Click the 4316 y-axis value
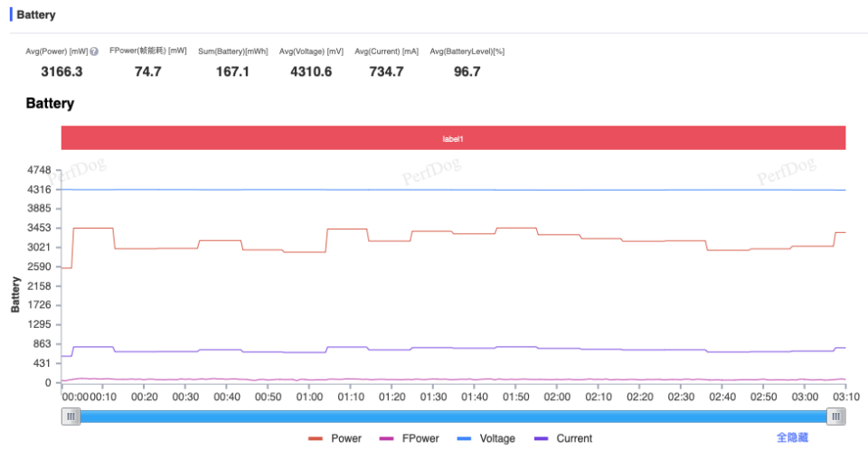Image resolution: width=868 pixels, height=459 pixels. pyautogui.click(x=39, y=189)
